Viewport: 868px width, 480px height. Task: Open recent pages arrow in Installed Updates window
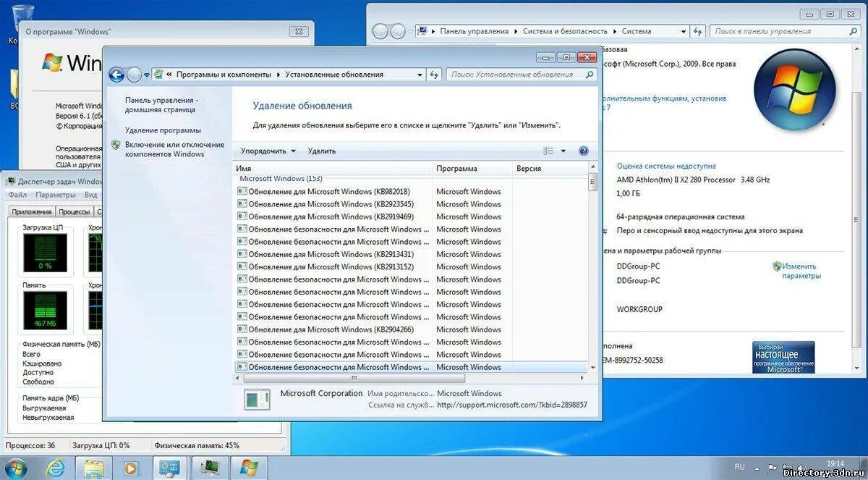pos(147,75)
